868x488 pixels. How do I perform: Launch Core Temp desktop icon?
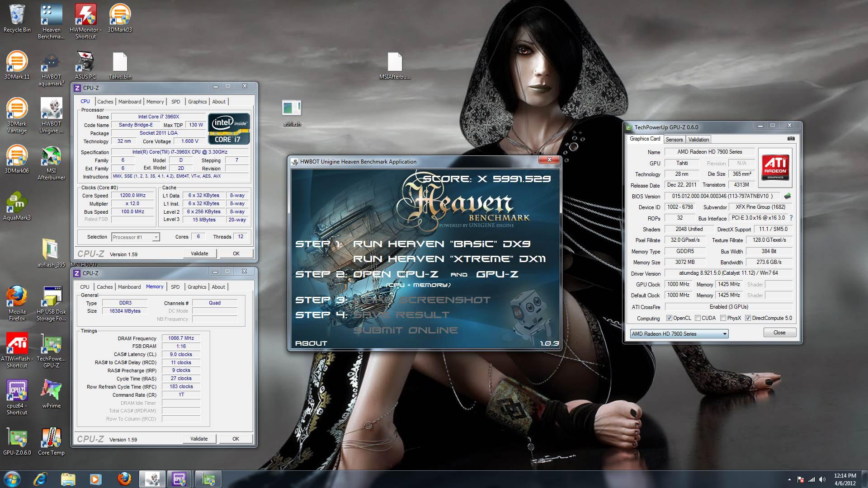tap(51, 441)
